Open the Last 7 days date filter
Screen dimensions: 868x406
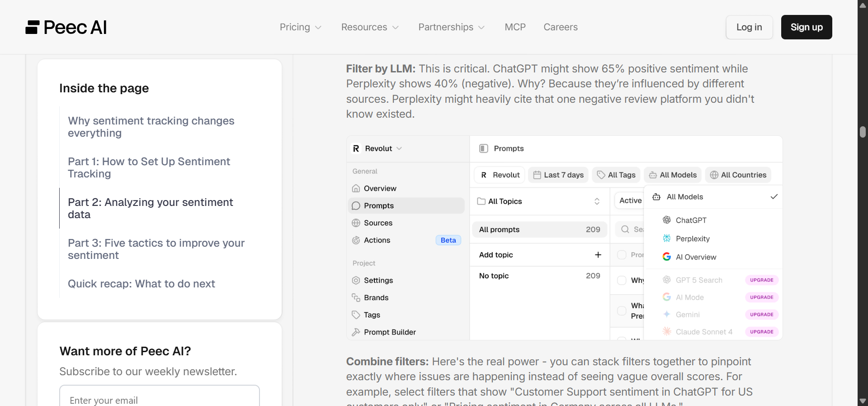tap(558, 175)
